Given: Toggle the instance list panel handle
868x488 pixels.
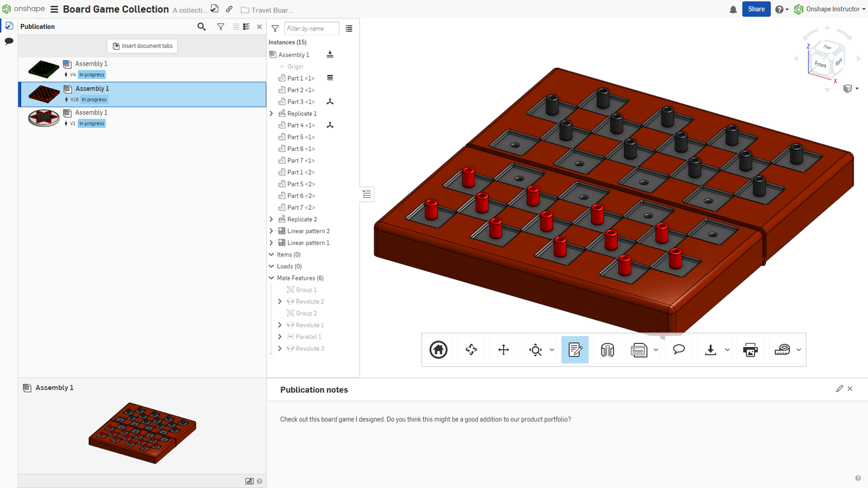Looking at the screenshot, I should click(x=367, y=194).
